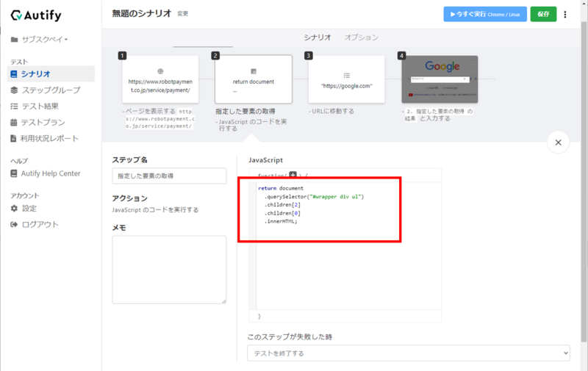Click the 設定 gear icon
This screenshot has height=371, width=588.
(x=14, y=209)
